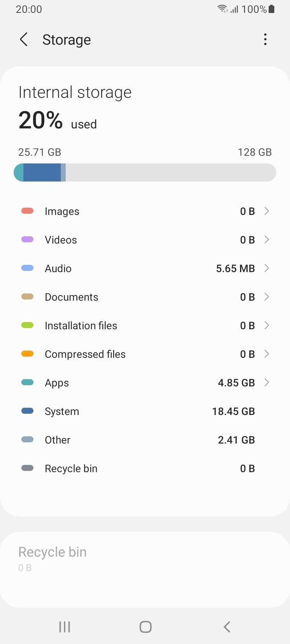Viewport: 290px width, 644px height.
Task: Tap the recent apps navigation button
Action: (x=64, y=627)
